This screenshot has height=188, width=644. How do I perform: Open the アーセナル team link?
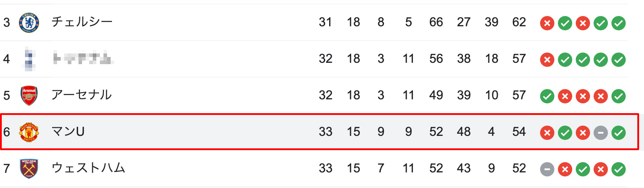tap(82, 95)
